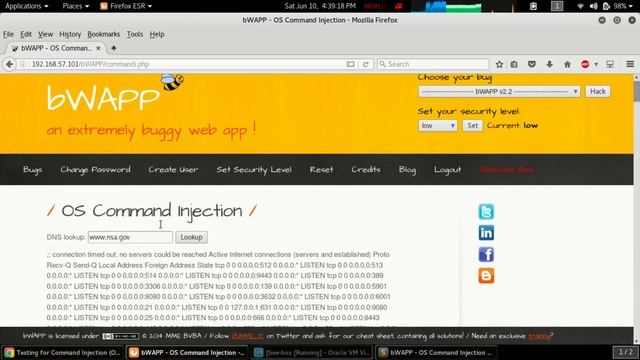Open the Bugs nav link
The width and height of the screenshot is (640, 360).
tap(32, 169)
